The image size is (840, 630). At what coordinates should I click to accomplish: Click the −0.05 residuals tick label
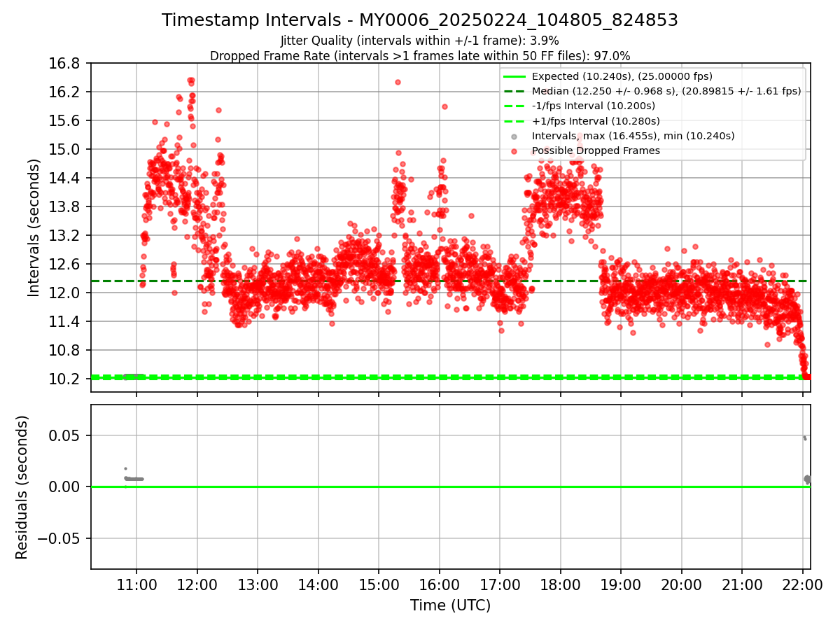[60, 538]
